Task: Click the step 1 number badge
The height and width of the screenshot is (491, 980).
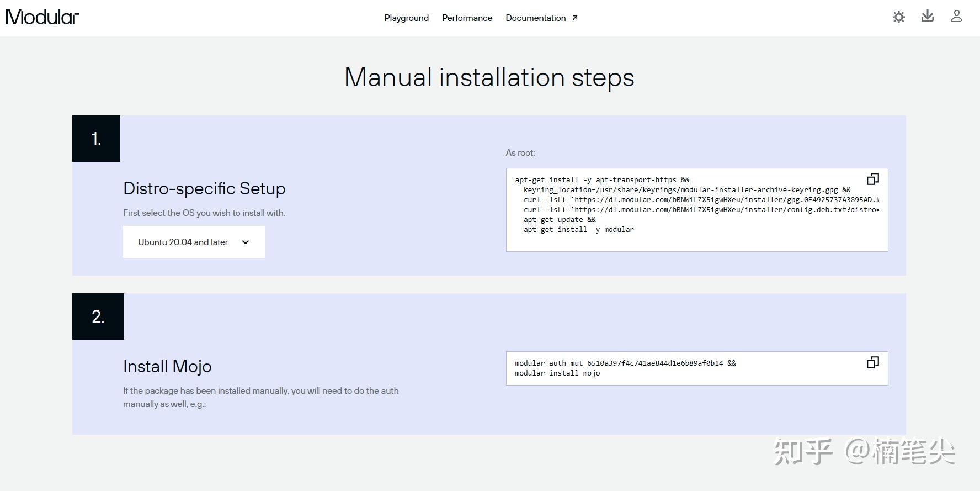Action: [96, 139]
